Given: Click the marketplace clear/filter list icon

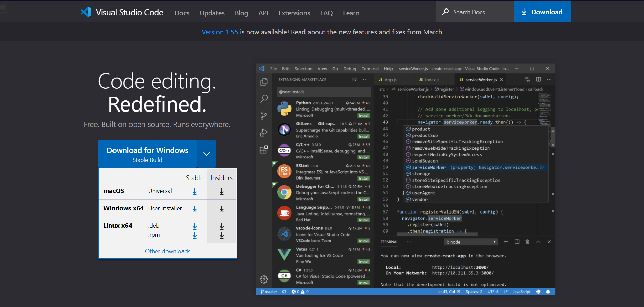Looking at the screenshot, I should click(x=354, y=80).
